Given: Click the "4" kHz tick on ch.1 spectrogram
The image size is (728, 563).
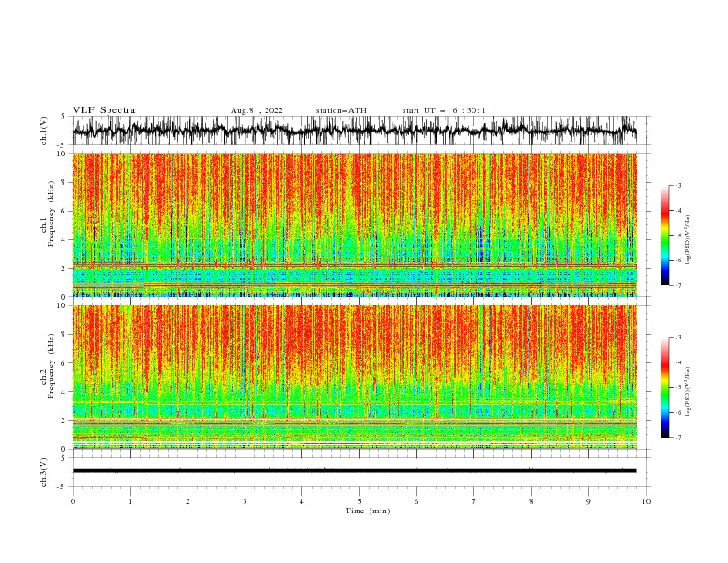Looking at the screenshot, I should [63, 240].
